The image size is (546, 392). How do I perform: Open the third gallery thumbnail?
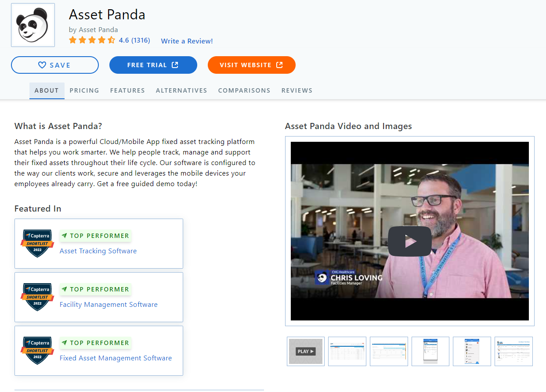[x=389, y=351]
